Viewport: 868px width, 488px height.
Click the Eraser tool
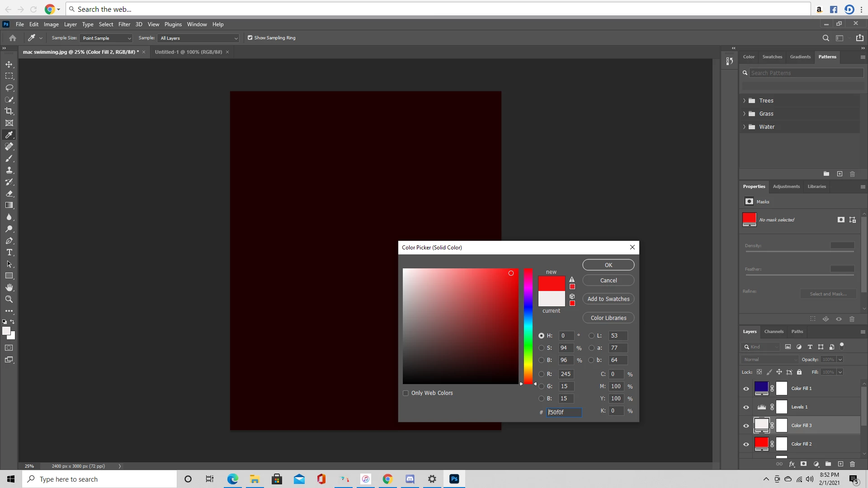coord(9,193)
